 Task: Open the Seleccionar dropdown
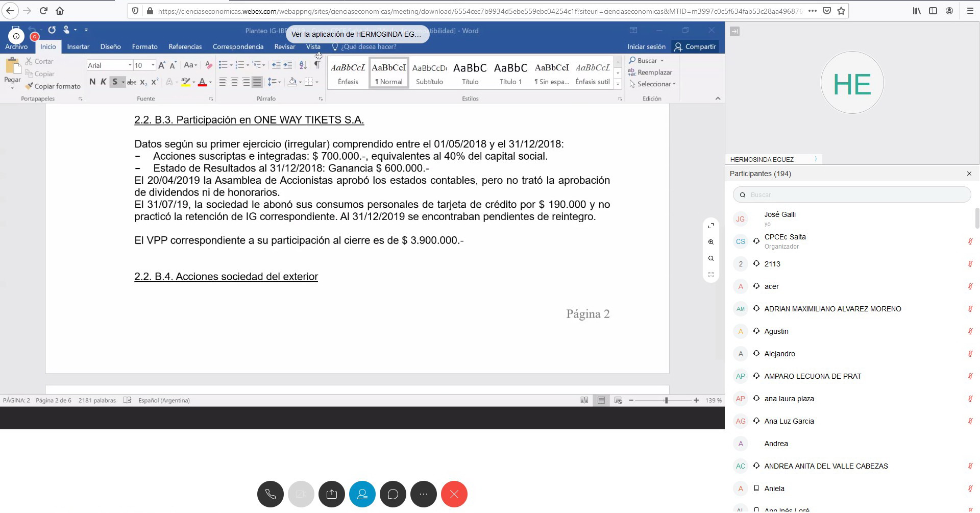click(x=653, y=84)
